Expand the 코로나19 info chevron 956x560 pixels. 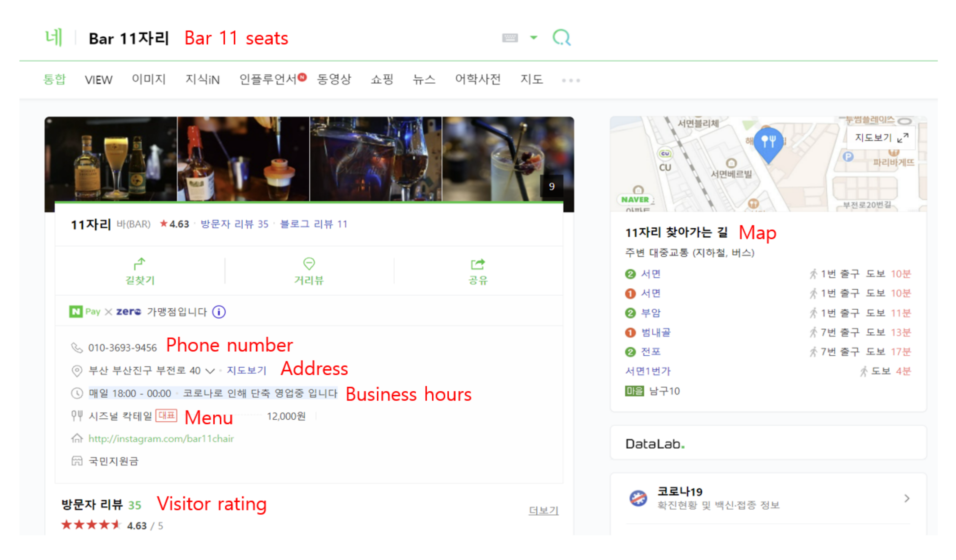(907, 499)
